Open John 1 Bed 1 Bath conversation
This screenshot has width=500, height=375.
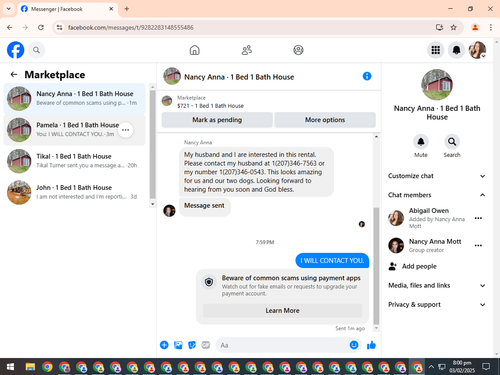pyautogui.click(x=75, y=192)
